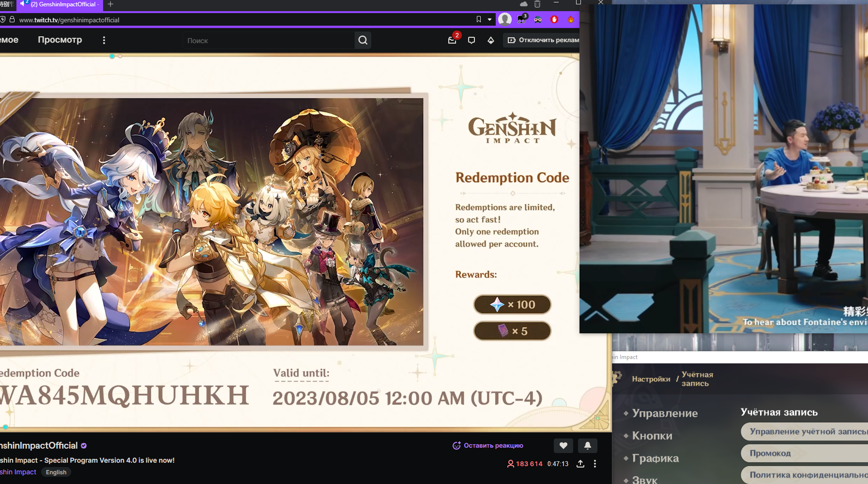Expand the address bar dropdown arrow
868x484 pixels.
pyautogui.click(x=489, y=19)
